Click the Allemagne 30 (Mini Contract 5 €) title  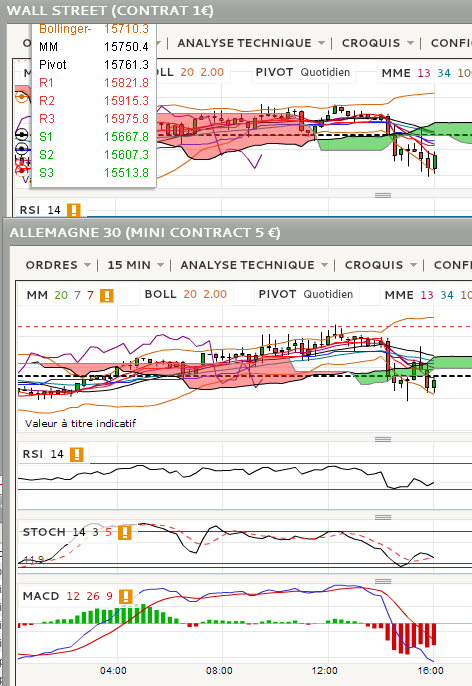(145, 232)
